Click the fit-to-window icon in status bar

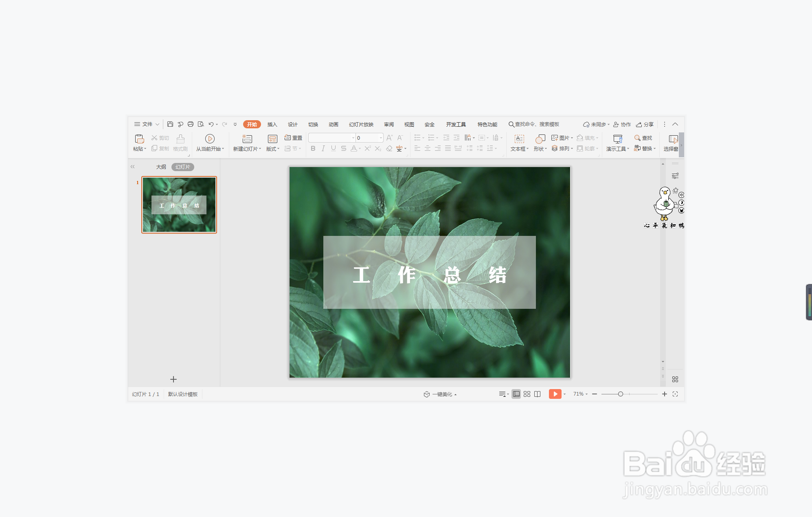pos(675,394)
